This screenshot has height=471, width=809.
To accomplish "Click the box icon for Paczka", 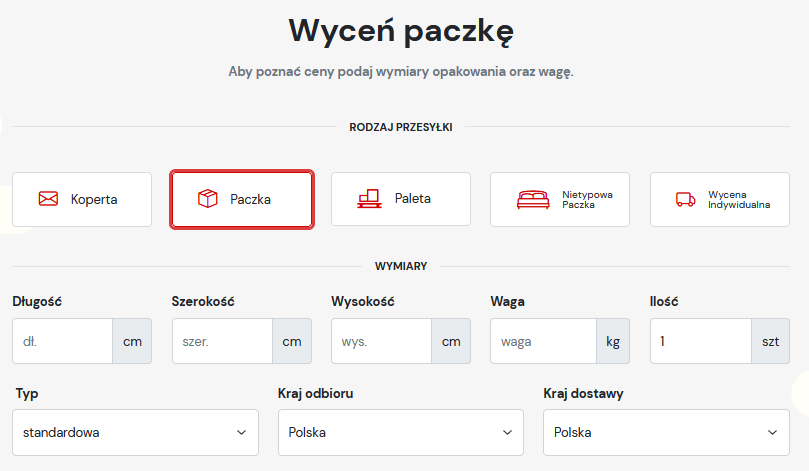I will click(208, 199).
